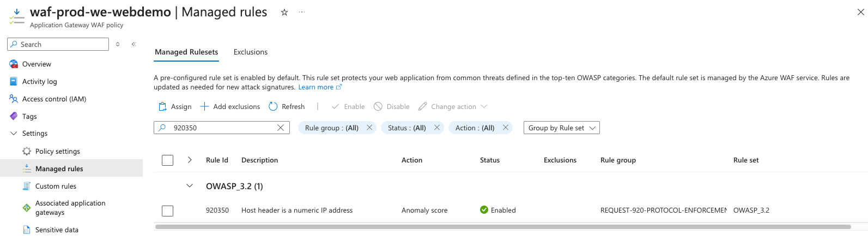This screenshot has height=241, width=868.
Task: Click the Sensitive data document icon
Action: pyautogui.click(x=27, y=230)
